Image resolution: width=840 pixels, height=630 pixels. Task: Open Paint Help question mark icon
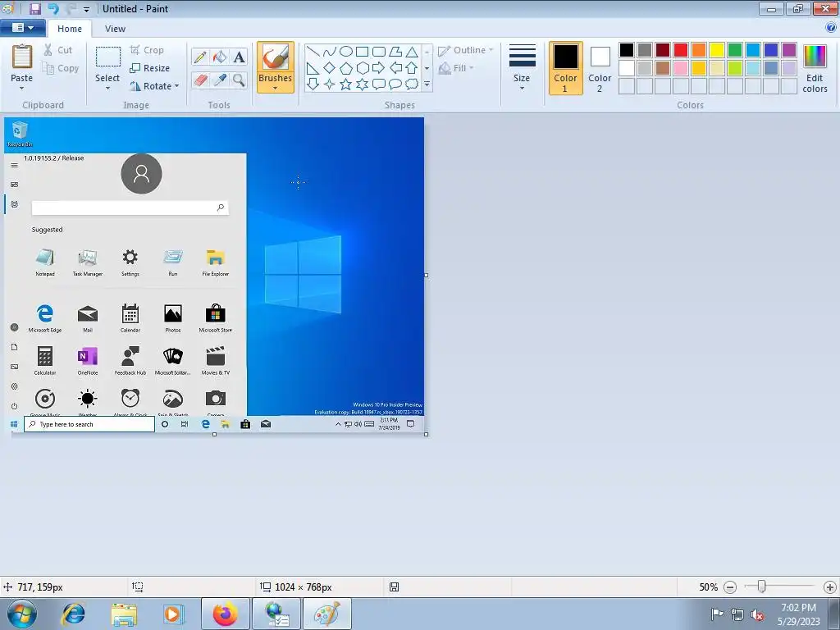pyautogui.click(x=832, y=28)
